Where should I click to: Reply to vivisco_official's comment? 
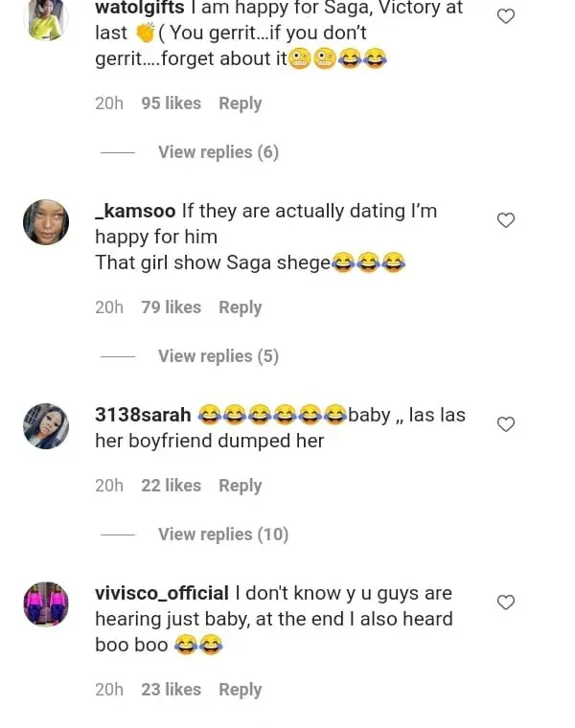[x=240, y=690]
